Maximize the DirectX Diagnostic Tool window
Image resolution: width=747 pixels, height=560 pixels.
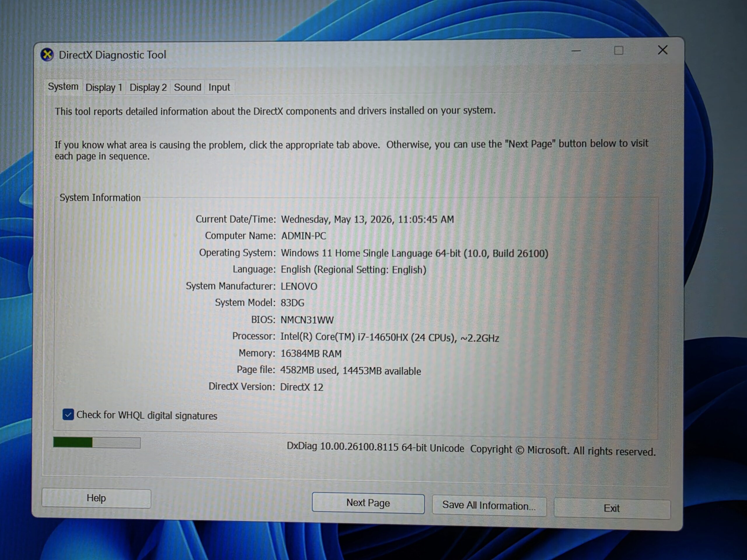618,51
